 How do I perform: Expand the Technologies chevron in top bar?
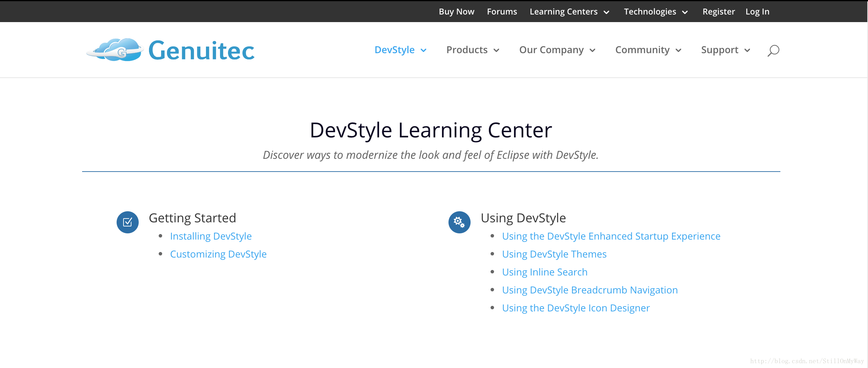coord(685,12)
